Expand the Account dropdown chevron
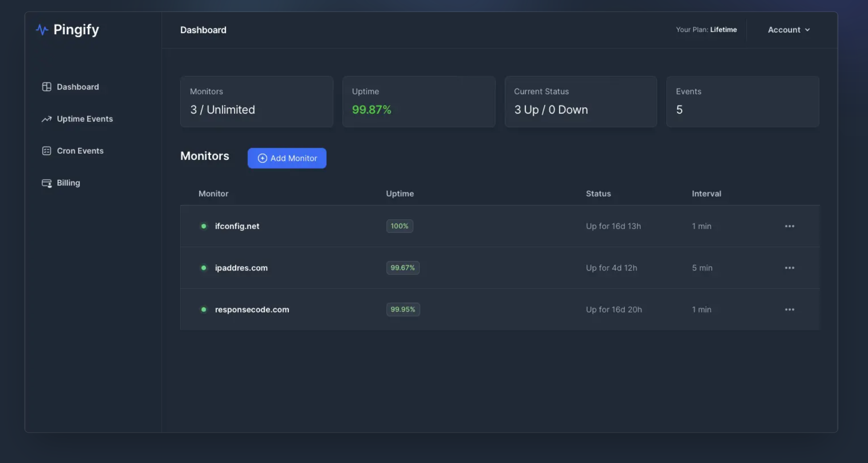This screenshot has width=868, height=463. point(807,30)
